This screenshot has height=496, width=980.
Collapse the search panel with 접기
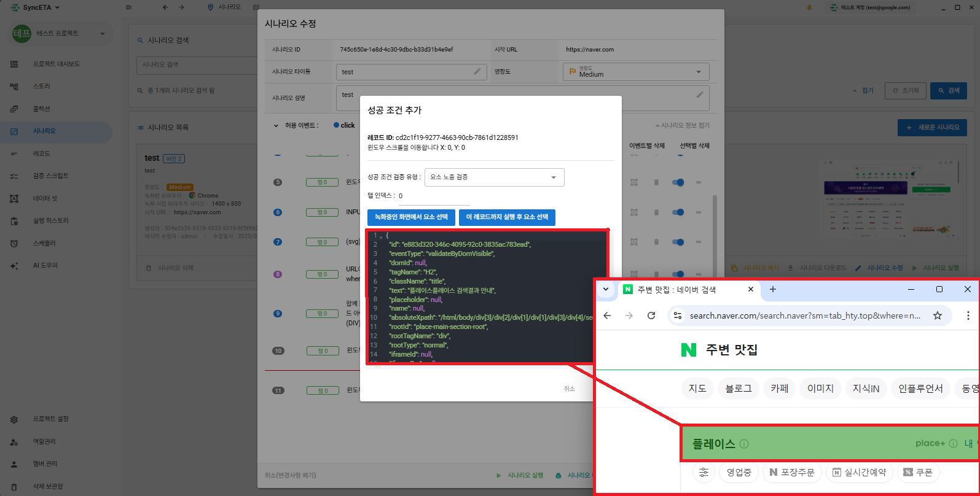click(x=863, y=90)
